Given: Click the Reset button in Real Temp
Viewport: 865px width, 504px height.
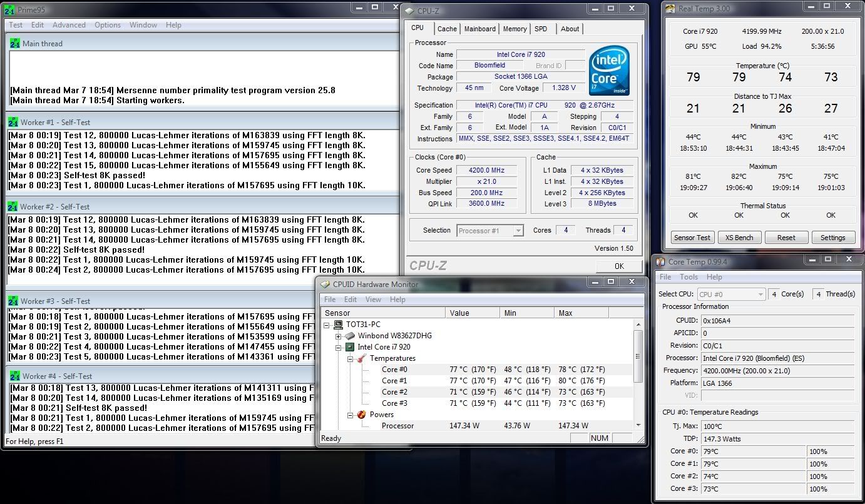Looking at the screenshot, I should (786, 238).
